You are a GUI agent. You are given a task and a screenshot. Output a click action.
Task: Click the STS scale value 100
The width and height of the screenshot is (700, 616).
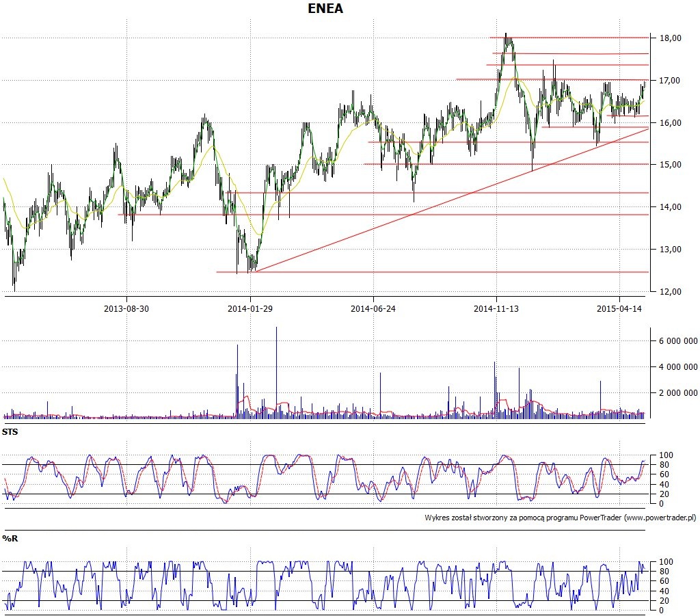[x=666, y=455]
